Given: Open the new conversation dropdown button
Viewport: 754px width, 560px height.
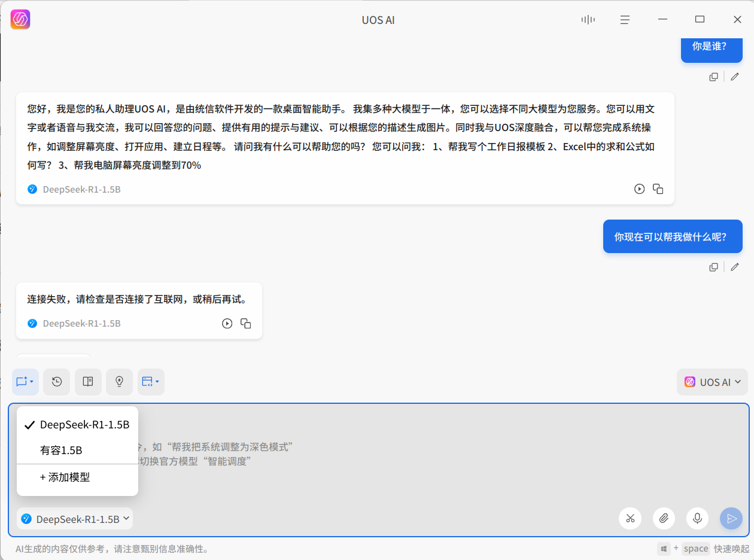Looking at the screenshot, I should 25,382.
